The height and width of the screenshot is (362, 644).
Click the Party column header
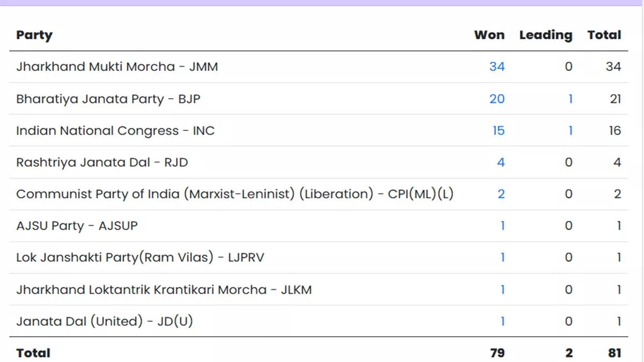(34, 35)
